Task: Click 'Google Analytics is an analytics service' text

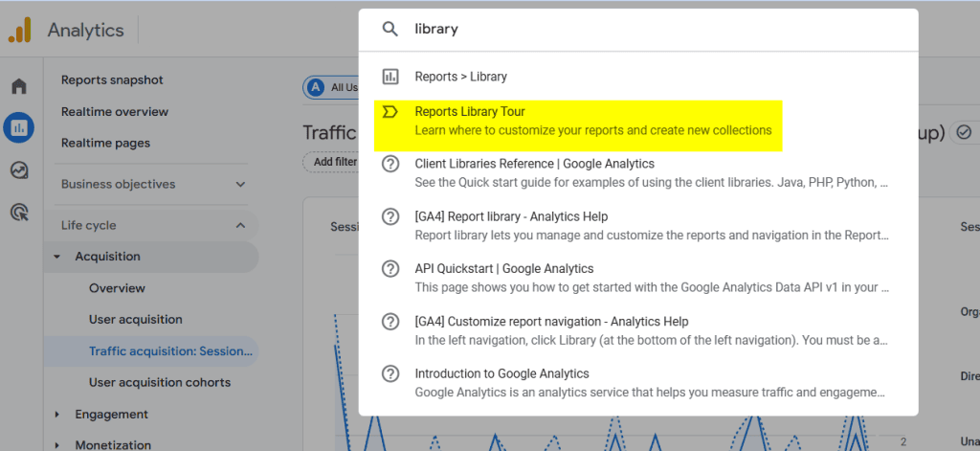Action: click(x=650, y=394)
